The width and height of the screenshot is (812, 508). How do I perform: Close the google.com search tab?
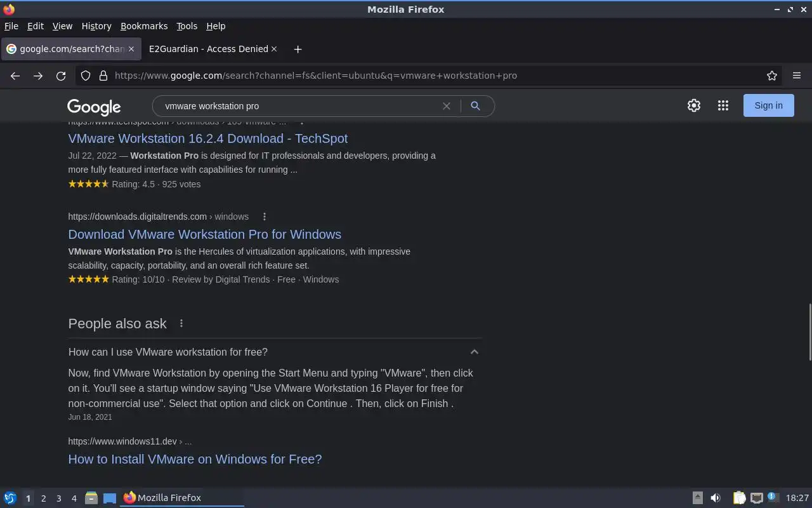pos(131,49)
